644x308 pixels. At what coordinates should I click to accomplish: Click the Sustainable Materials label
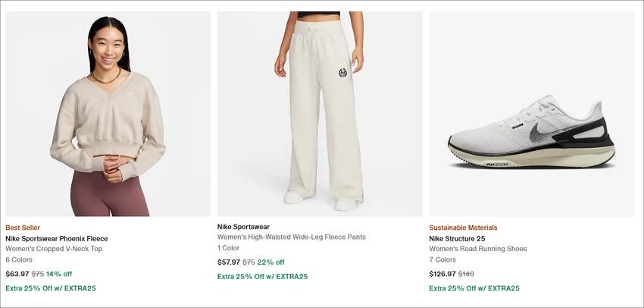tap(463, 228)
